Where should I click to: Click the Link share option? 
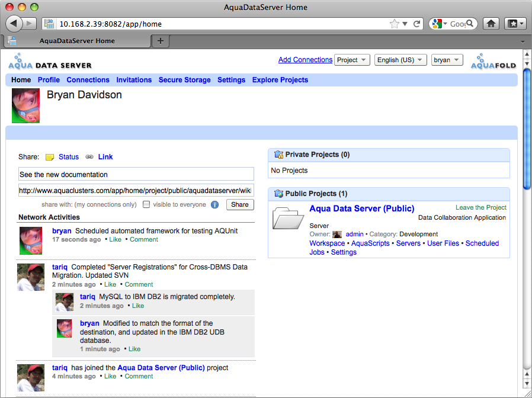pyautogui.click(x=105, y=157)
